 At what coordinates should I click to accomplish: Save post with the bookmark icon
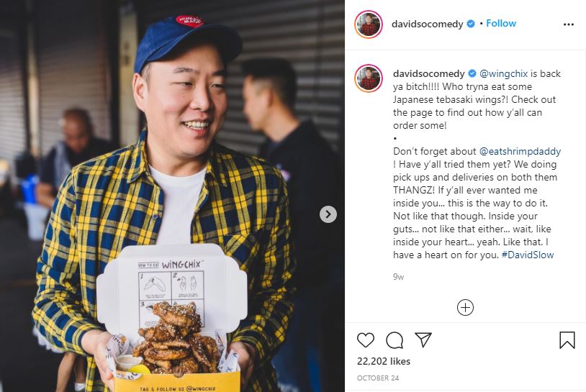[567, 340]
